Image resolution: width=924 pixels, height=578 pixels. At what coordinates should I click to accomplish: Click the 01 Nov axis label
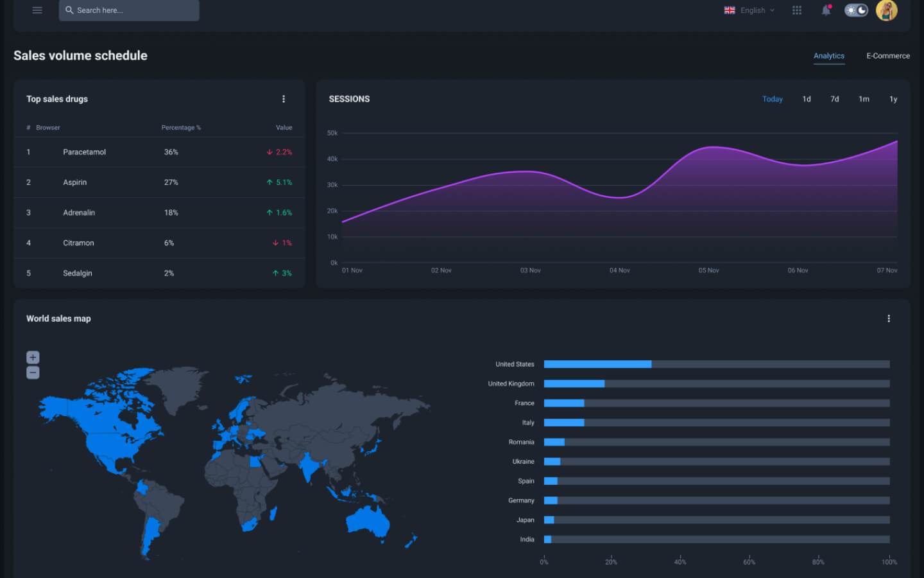point(352,270)
